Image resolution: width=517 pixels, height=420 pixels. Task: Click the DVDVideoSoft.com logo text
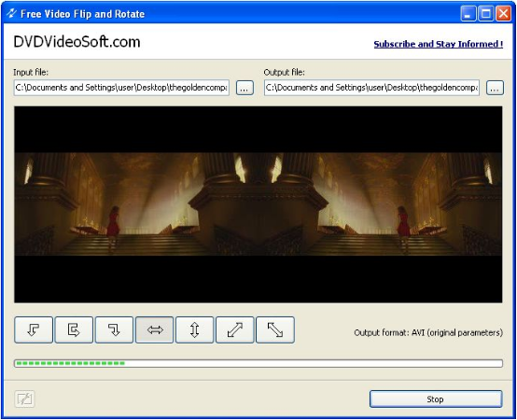[77, 42]
